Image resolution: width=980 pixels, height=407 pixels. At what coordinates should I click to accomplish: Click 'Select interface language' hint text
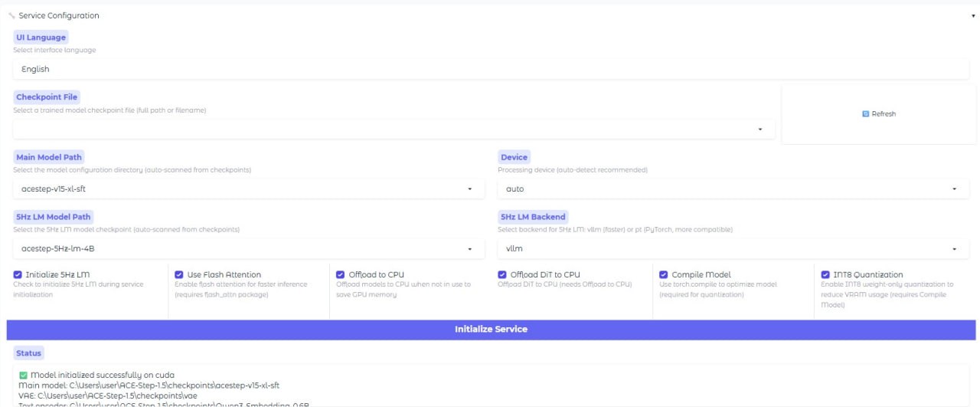[54, 50]
